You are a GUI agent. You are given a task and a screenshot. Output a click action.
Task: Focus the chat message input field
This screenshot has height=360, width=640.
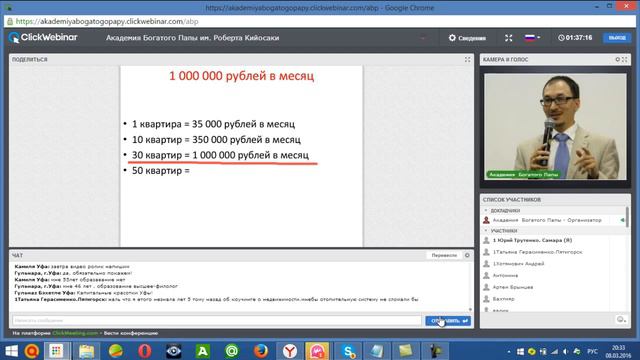(x=217, y=321)
